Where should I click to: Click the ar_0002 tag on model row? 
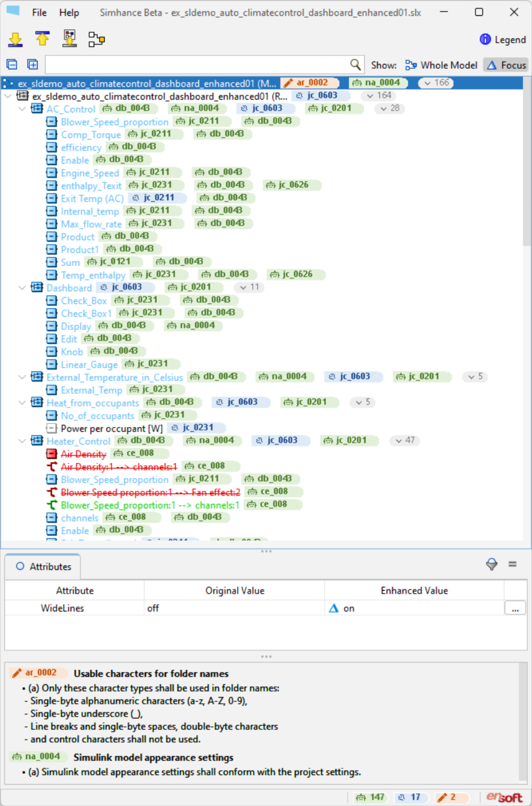point(310,83)
